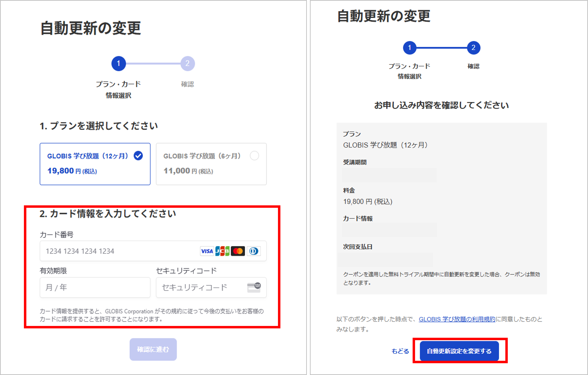Click the Diners Club card logo icon
The height and width of the screenshot is (375, 588).
pyautogui.click(x=254, y=251)
